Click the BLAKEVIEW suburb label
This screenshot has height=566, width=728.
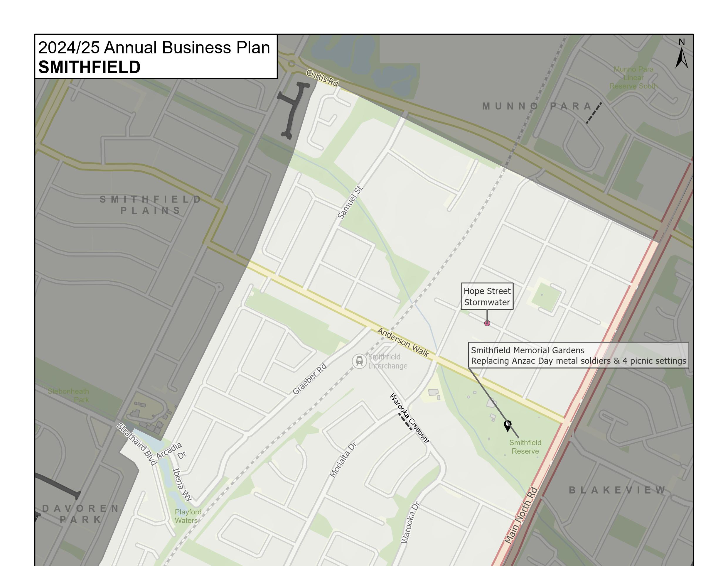tap(617, 490)
